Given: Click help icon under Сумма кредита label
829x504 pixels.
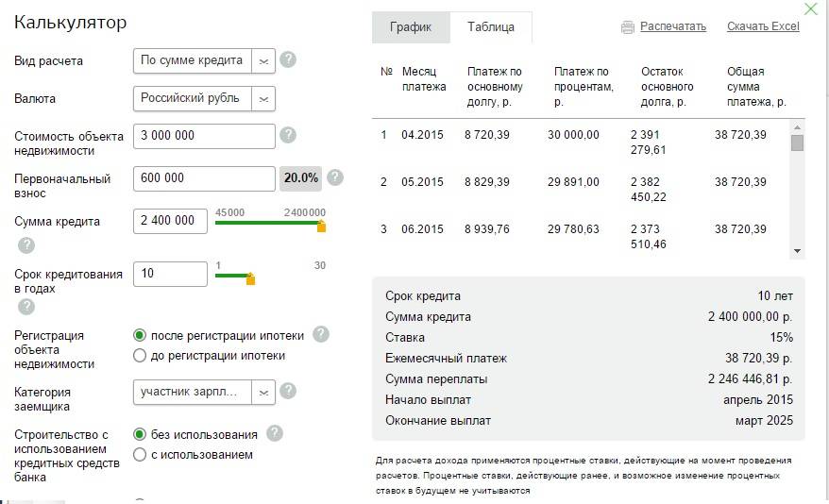Looking at the screenshot, I should (26, 245).
